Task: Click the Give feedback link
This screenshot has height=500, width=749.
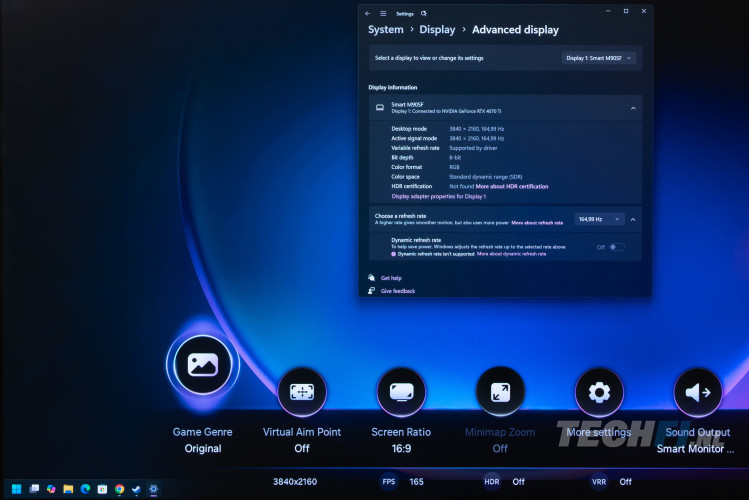Action: tap(398, 291)
